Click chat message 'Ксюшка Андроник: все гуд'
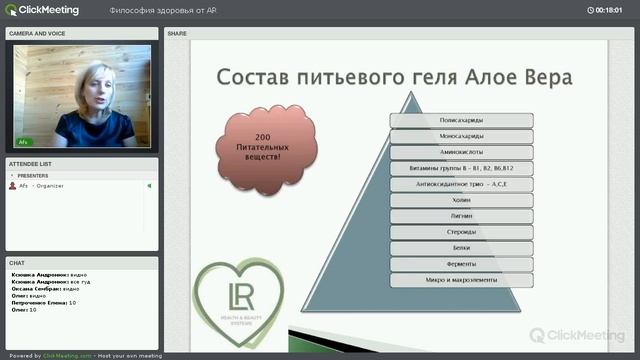 51,282
